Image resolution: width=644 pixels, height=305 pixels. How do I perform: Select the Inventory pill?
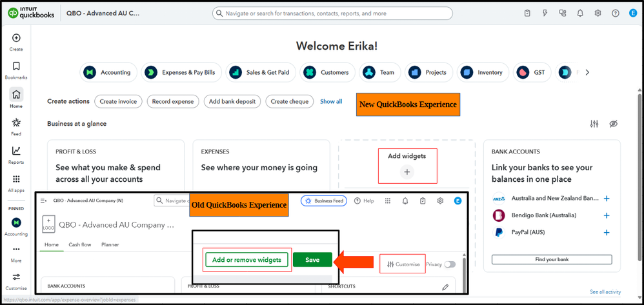pos(483,72)
